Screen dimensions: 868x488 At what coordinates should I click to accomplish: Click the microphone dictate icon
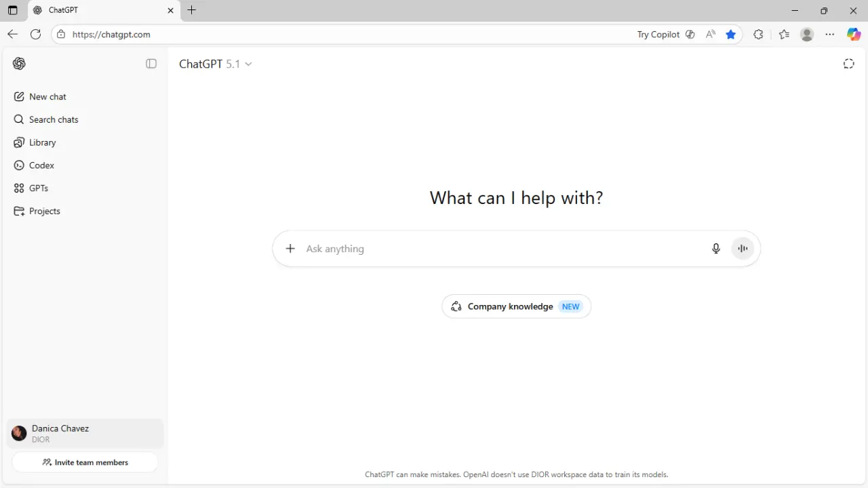pos(715,249)
